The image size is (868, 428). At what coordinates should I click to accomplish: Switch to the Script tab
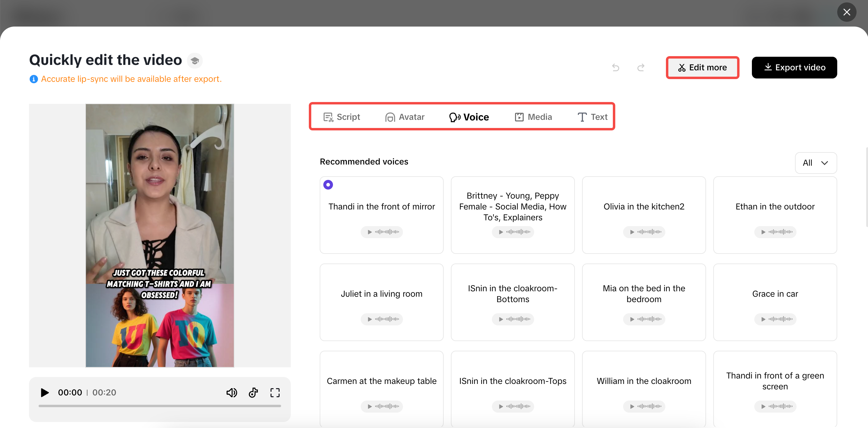[x=342, y=117]
